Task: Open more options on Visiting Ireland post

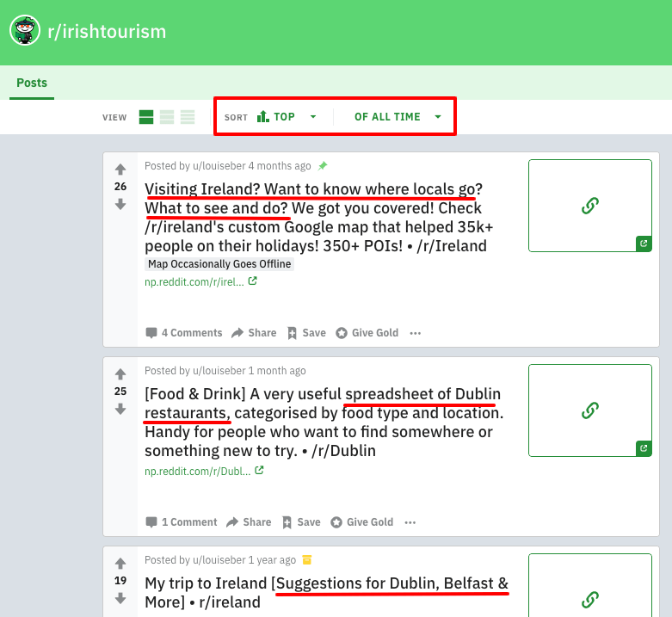Action: point(416,333)
